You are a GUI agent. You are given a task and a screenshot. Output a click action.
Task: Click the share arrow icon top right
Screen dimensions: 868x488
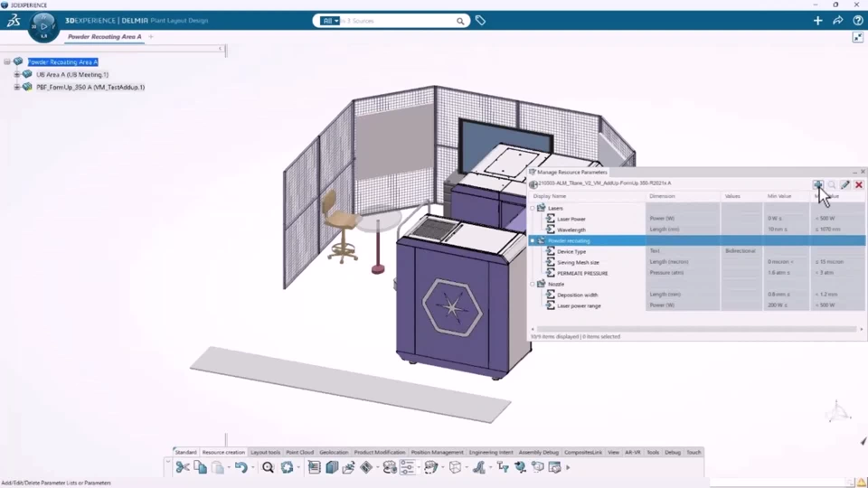click(x=837, y=21)
